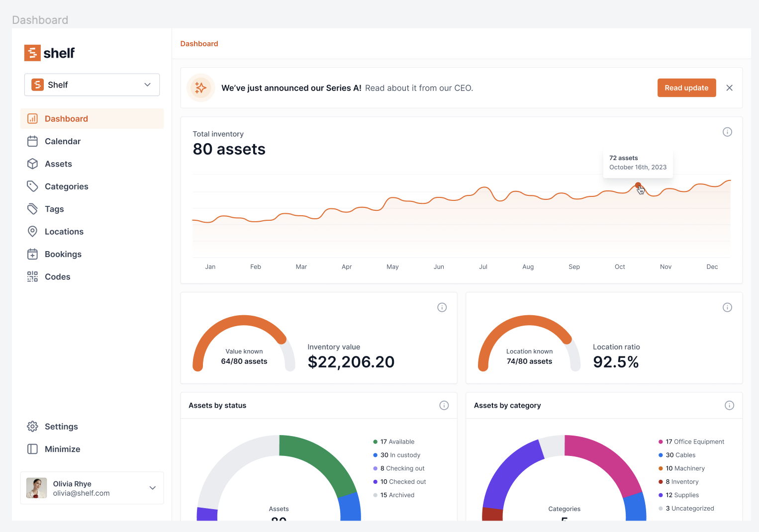This screenshot has width=759, height=532.
Task: Open Assets via the cube icon
Action: point(32,164)
